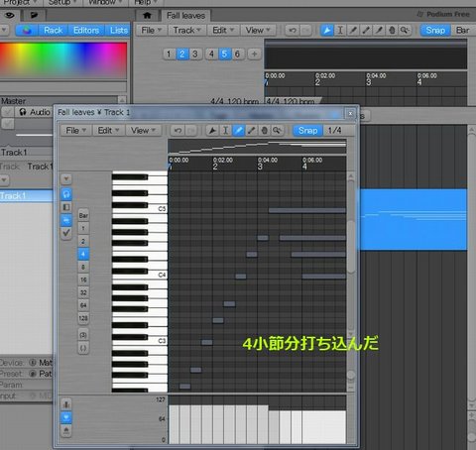This screenshot has width=476, height=450.
Task: Open the Setup menu
Action: click(62, 3)
